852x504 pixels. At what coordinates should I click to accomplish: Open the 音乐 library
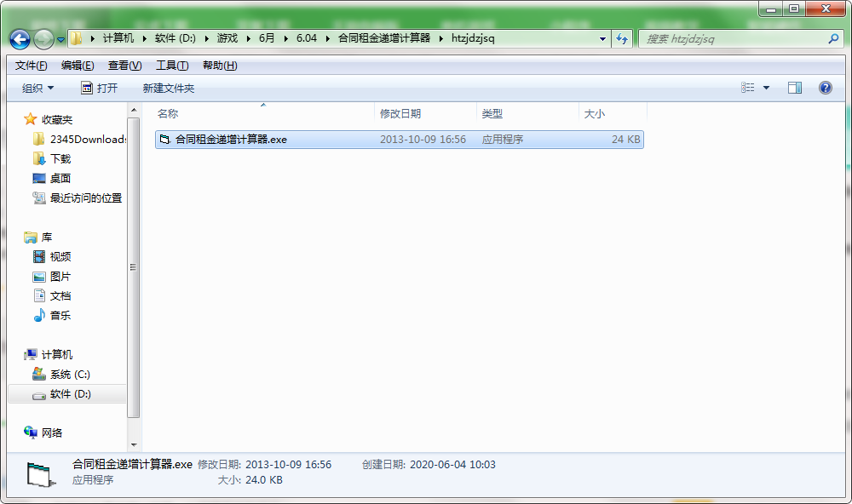52,316
